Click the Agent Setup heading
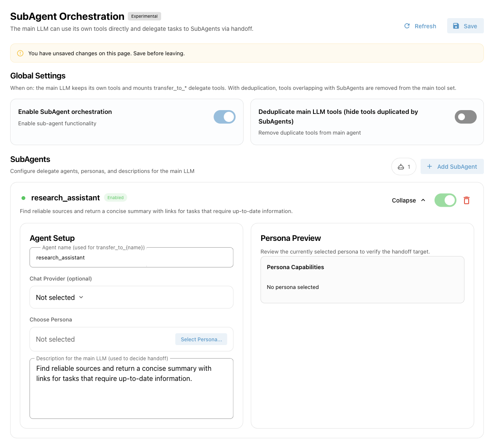494x448 pixels. coord(52,238)
